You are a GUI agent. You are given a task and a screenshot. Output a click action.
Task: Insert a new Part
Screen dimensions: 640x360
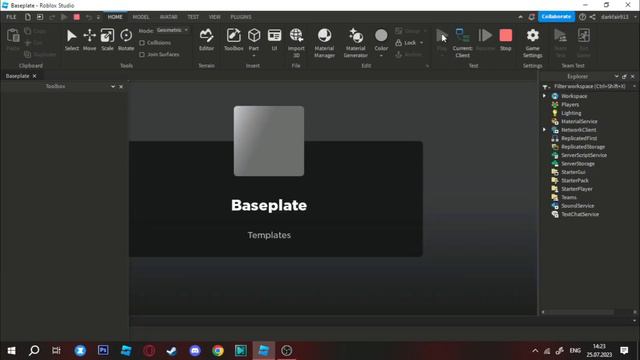(x=254, y=39)
